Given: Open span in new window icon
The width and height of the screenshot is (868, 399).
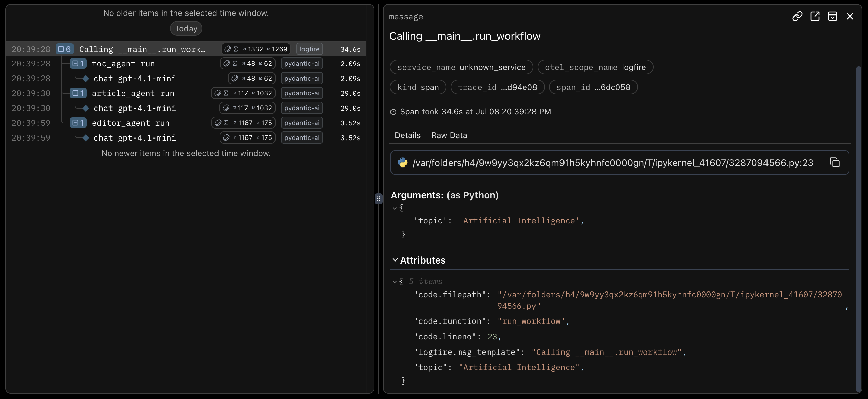Looking at the screenshot, I should pyautogui.click(x=815, y=16).
